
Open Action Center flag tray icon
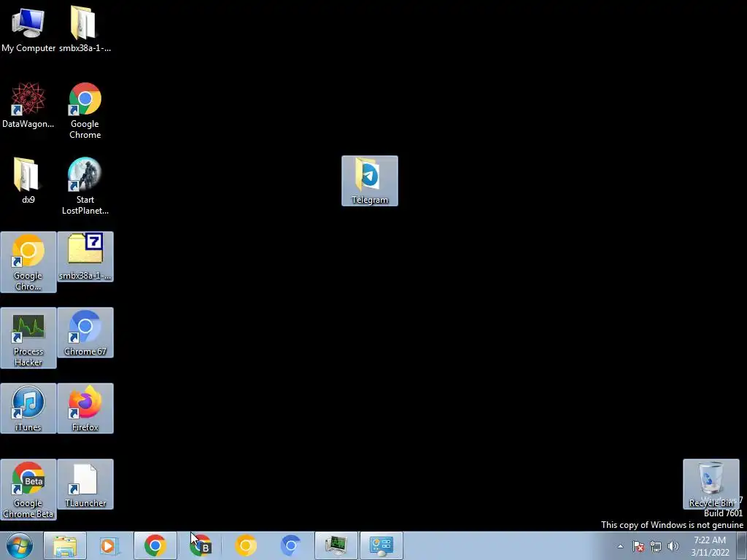(638, 546)
